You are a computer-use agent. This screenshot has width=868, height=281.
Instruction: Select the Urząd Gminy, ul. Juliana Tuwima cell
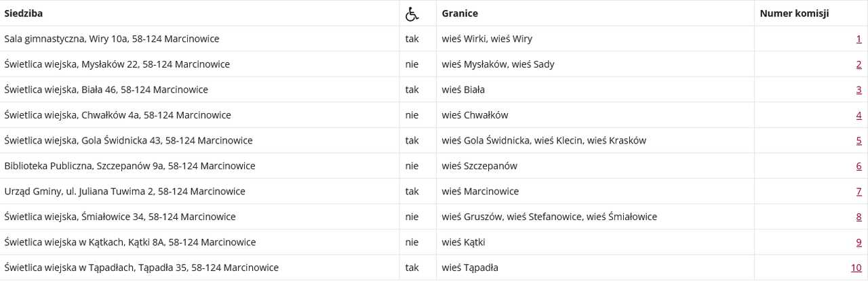coord(200,192)
